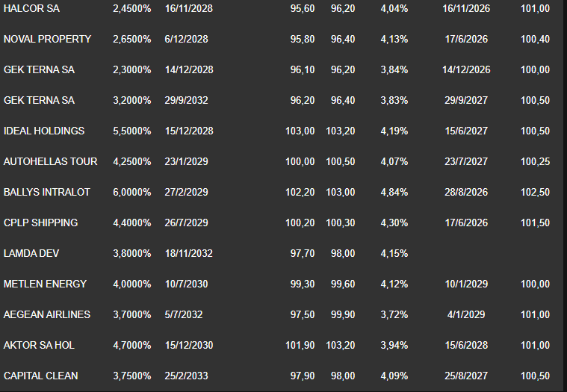Click the 18/11/2032 maturity date

pos(189,254)
